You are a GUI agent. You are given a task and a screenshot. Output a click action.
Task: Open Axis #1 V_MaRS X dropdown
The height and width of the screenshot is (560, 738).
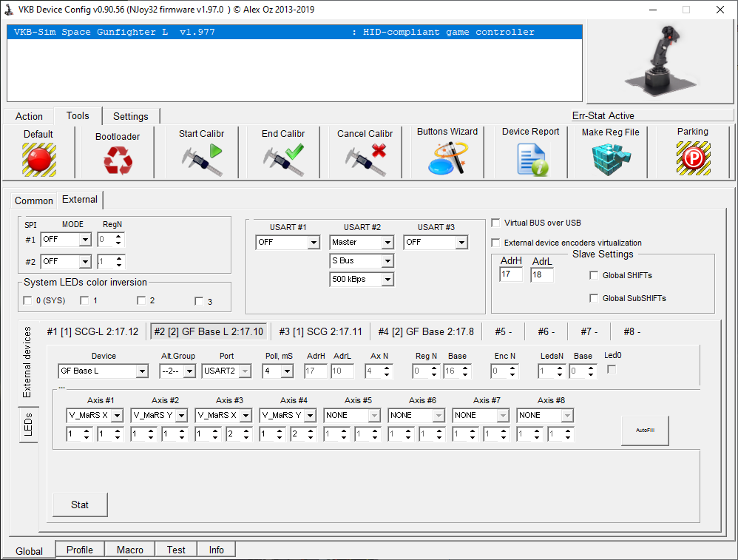(x=117, y=416)
